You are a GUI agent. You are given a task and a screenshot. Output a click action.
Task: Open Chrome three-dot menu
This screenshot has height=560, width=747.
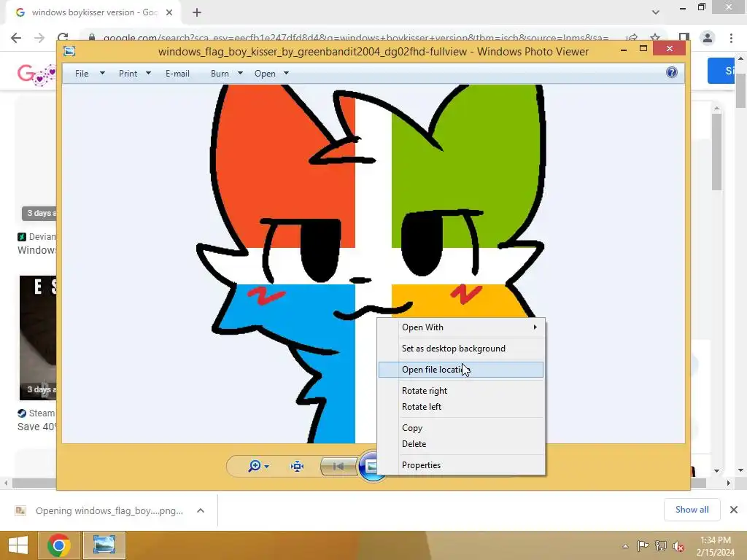731,38
